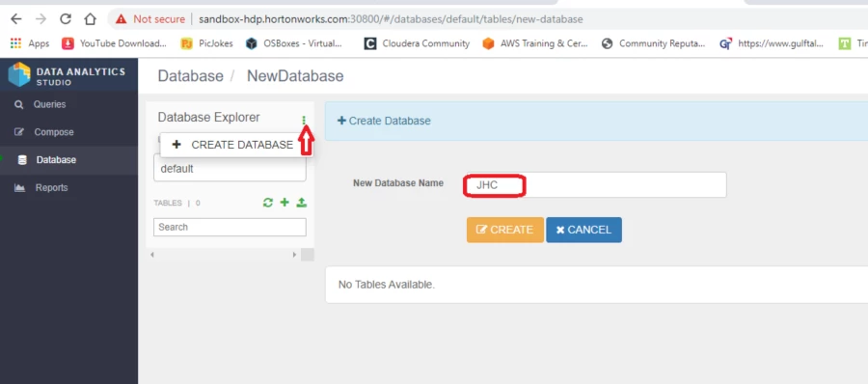Open the Queries section in sidebar

click(49, 105)
